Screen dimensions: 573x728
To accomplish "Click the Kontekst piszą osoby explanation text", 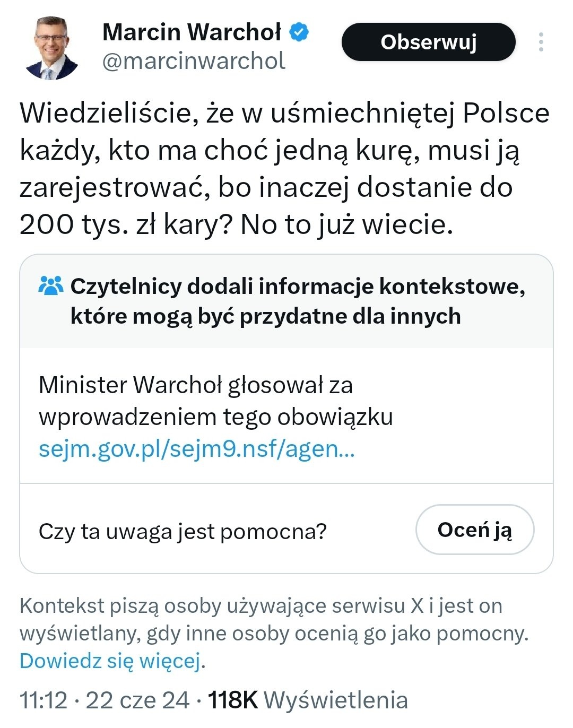I will (274, 620).
